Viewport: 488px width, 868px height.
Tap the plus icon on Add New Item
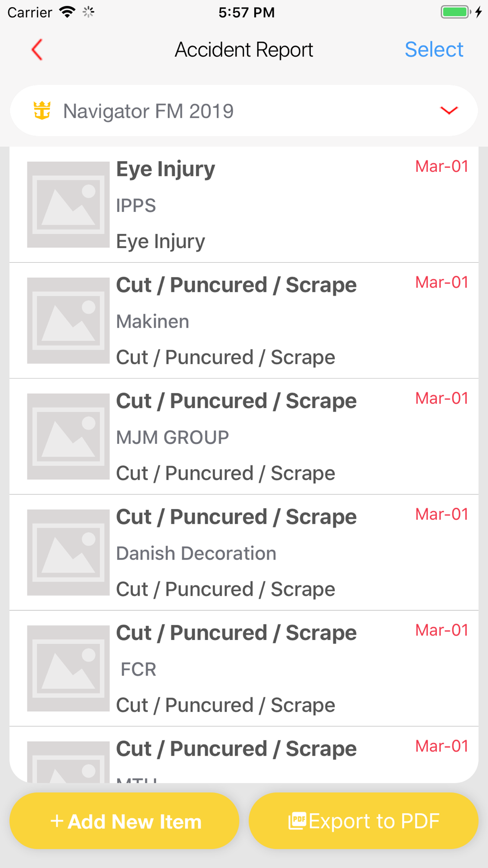tap(57, 821)
